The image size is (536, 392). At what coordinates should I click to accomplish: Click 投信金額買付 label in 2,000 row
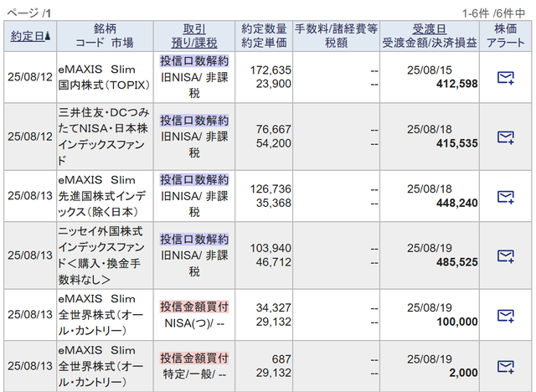tap(194, 358)
